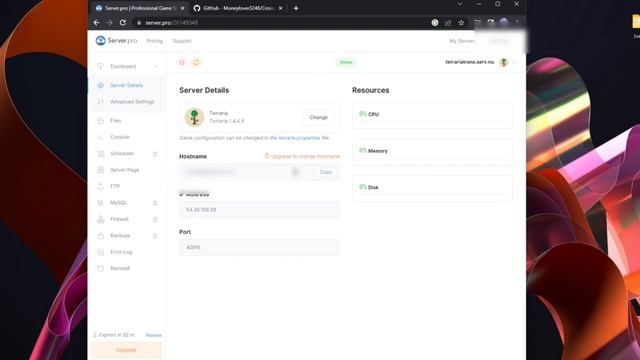The width and height of the screenshot is (640, 360).
Task: Click the Backups icon
Action: pyautogui.click(x=100, y=236)
